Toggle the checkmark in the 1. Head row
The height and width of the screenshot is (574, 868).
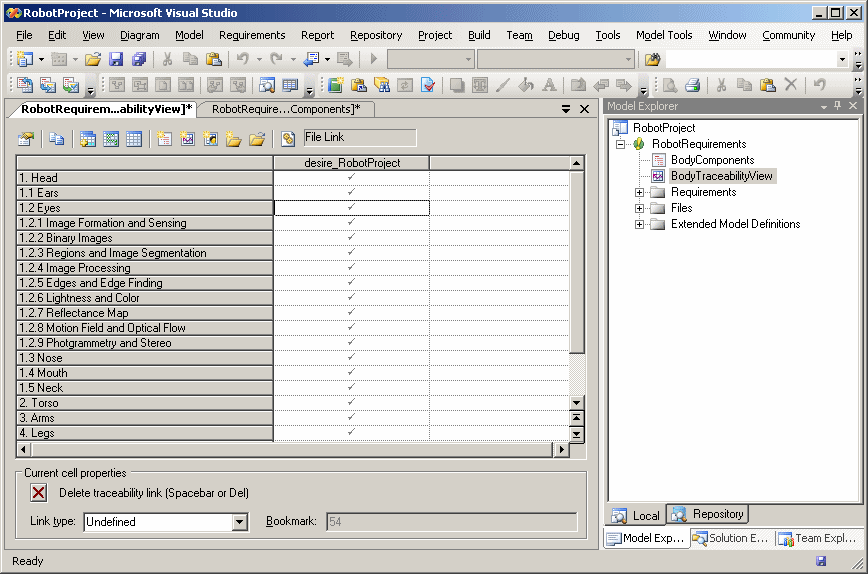352,177
